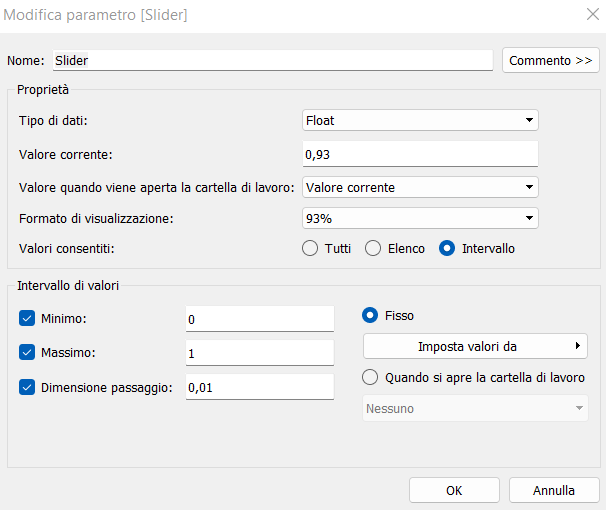Image resolution: width=606 pixels, height=510 pixels.
Task: Select the Fisso radio button
Action: tap(370, 315)
